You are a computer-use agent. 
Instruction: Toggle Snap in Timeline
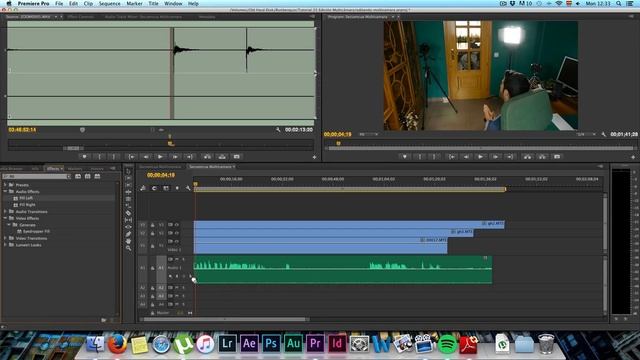tap(154, 188)
